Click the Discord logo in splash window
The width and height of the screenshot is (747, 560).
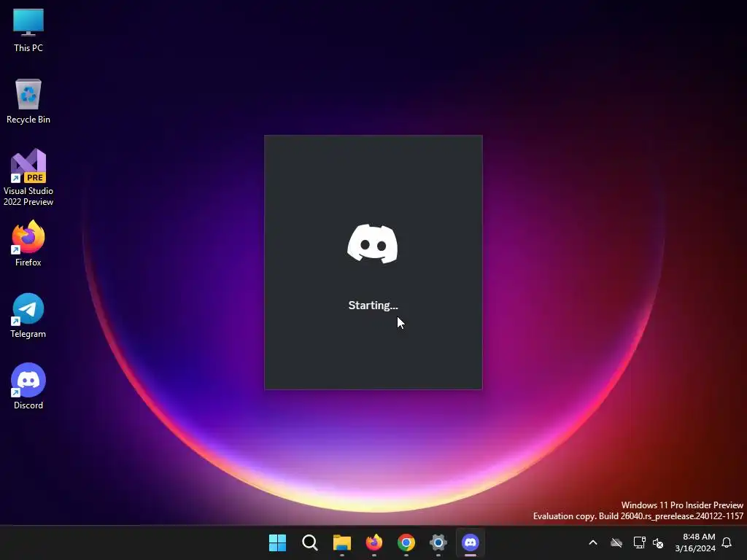[x=373, y=244]
